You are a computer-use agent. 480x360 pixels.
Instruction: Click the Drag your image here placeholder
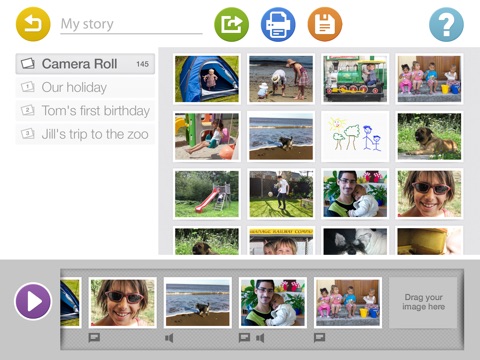click(423, 302)
